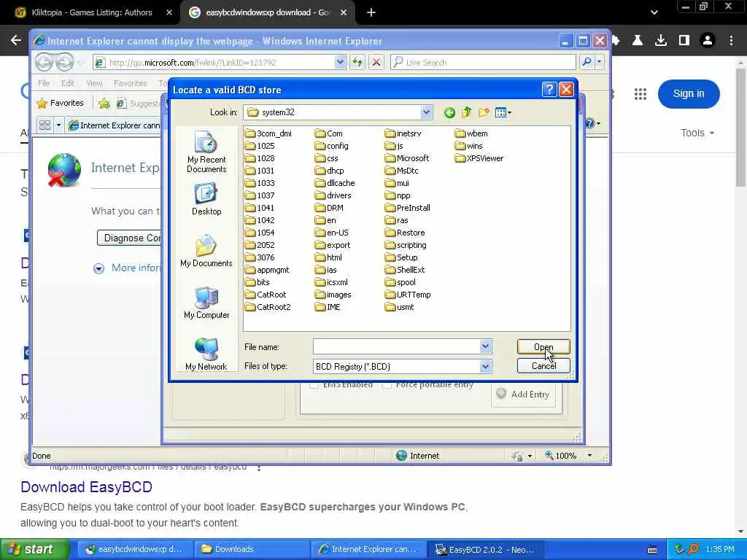
Task: Expand More information in Internet Explorer
Action: [98, 268]
